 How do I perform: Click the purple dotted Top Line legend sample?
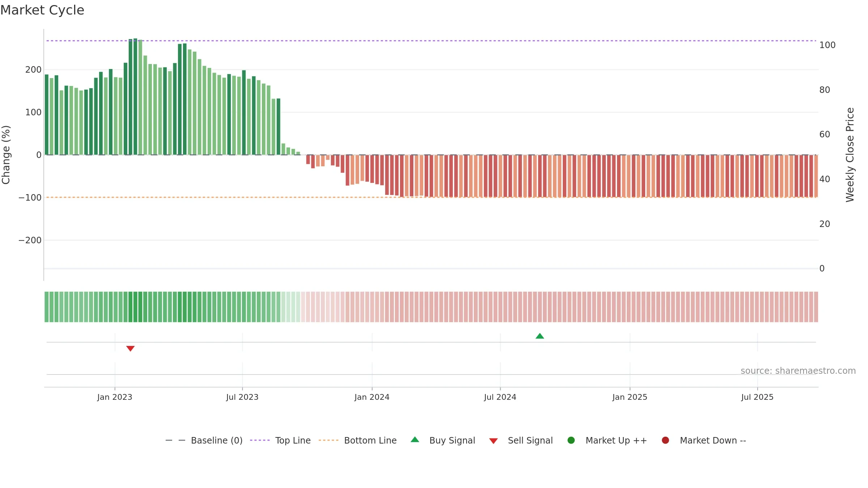pos(260,440)
